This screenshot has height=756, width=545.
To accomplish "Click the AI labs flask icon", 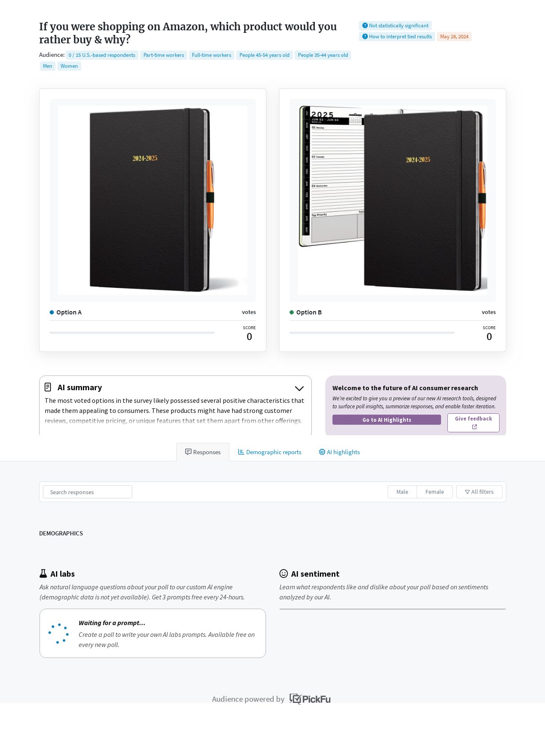I will click(43, 573).
